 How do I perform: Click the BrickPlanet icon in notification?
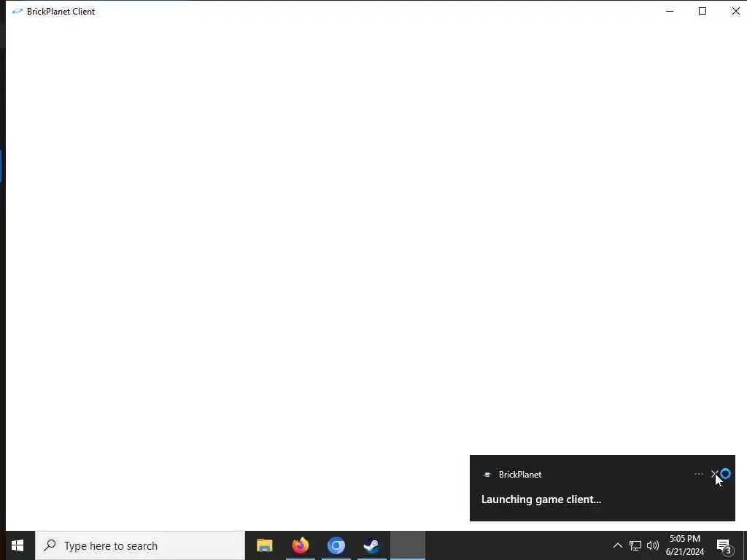click(x=487, y=474)
